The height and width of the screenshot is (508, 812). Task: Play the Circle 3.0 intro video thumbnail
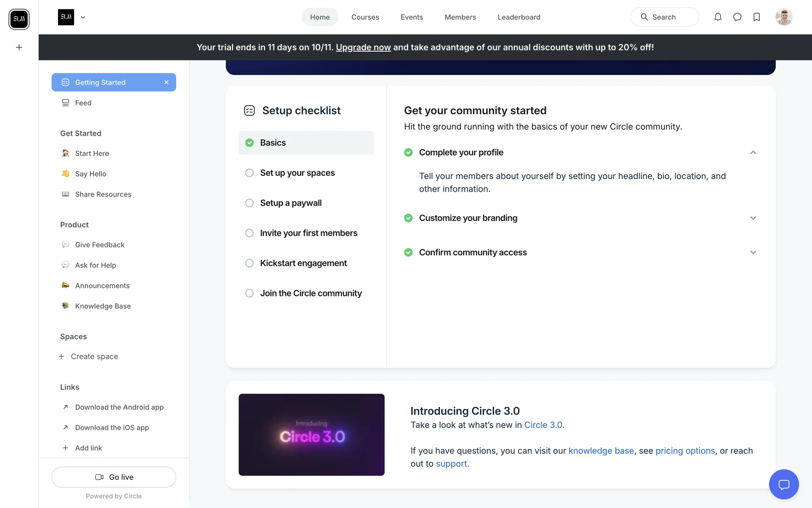[x=311, y=434]
